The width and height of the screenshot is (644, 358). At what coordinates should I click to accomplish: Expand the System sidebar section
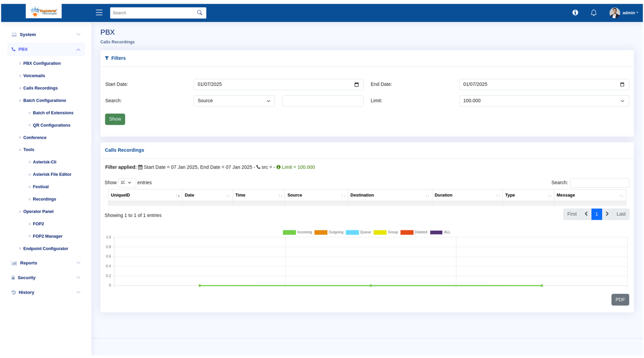[46, 35]
